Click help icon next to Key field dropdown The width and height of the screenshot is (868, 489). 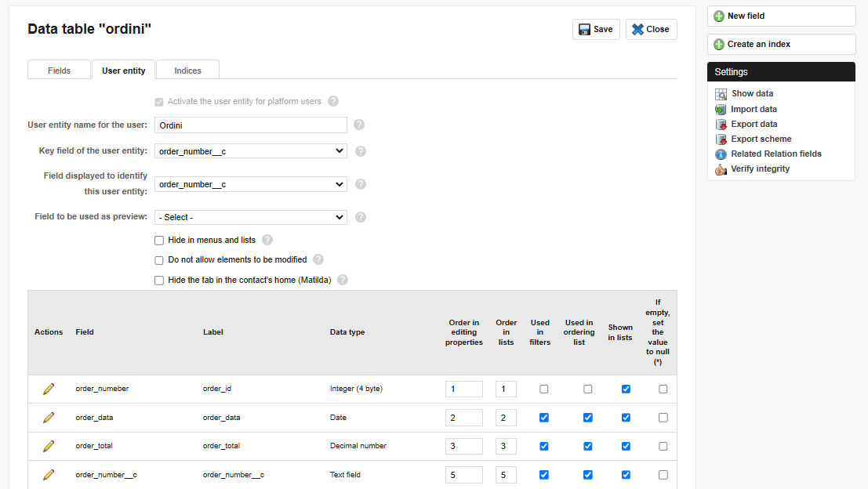(361, 151)
